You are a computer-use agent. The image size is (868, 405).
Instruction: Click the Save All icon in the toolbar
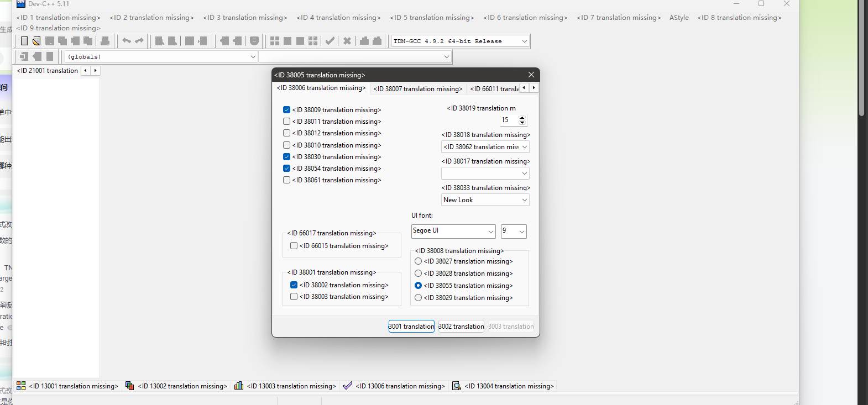coord(62,41)
